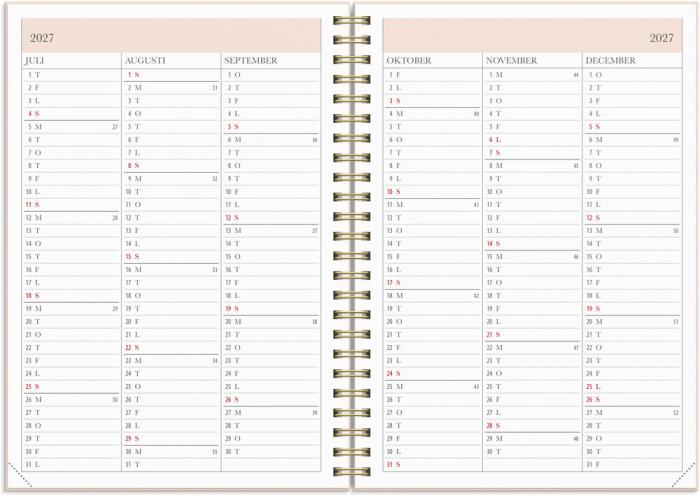Click the top spiral binding ring
This screenshot has height=496, width=700.
pyautogui.click(x=351, y=20)
